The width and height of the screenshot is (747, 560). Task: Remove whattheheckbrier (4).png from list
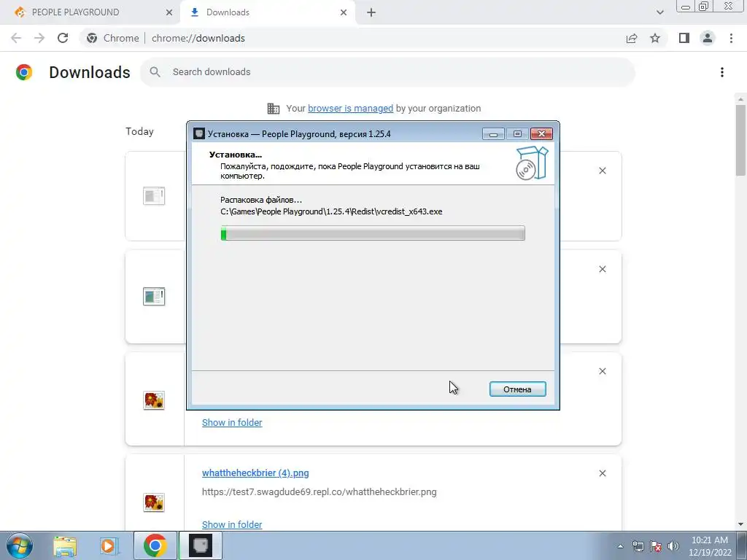[x=602, y=472]
